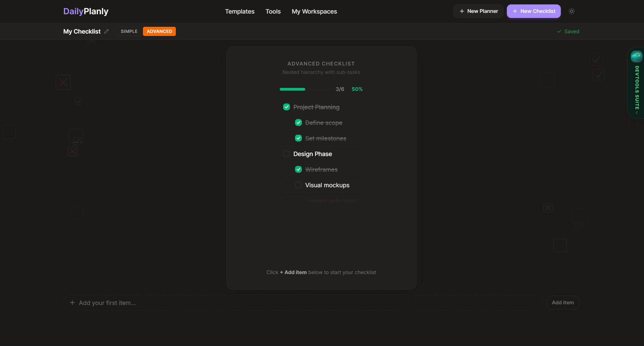Click the 3/6 progress count
The image size is (644, 346).
340,89
